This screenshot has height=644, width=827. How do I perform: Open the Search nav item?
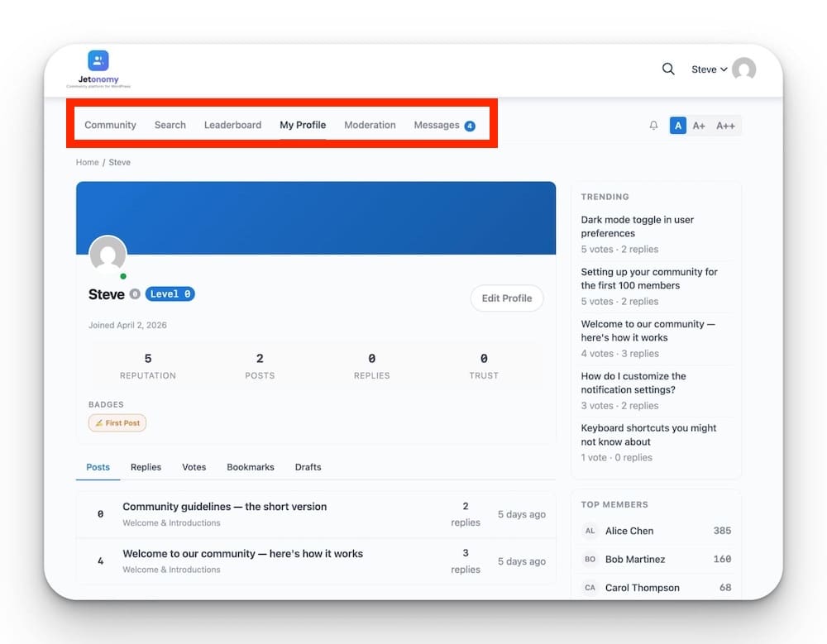pyautogui.click(x=170, y=125)
